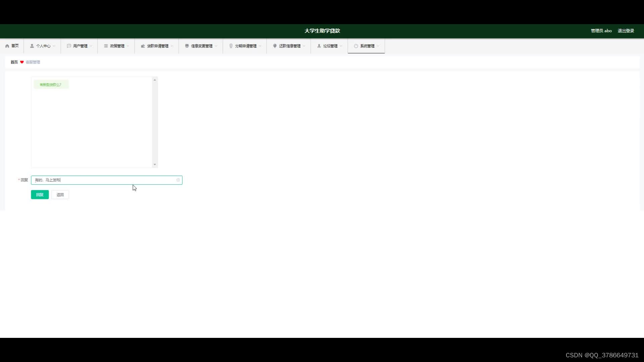Click the 客服管理 breadcrumb

pyautogui.click(x=33, y=62)
